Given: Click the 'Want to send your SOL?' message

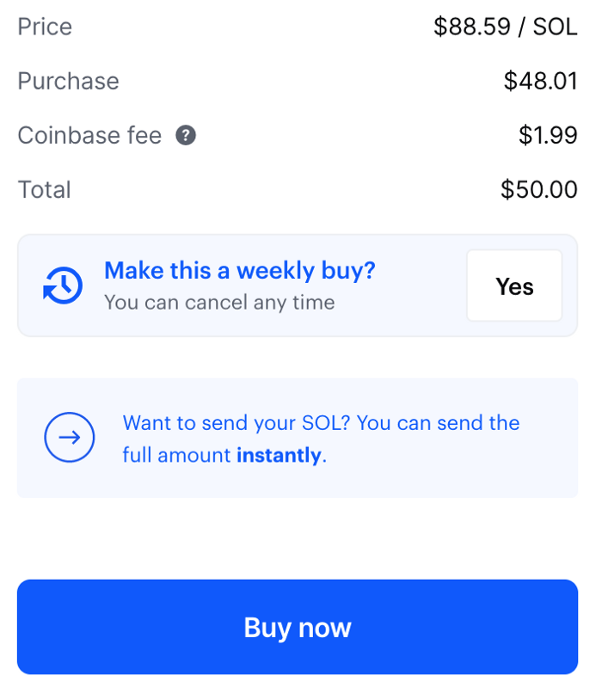Looking at the screenshot, I should (x=236, y=423).
